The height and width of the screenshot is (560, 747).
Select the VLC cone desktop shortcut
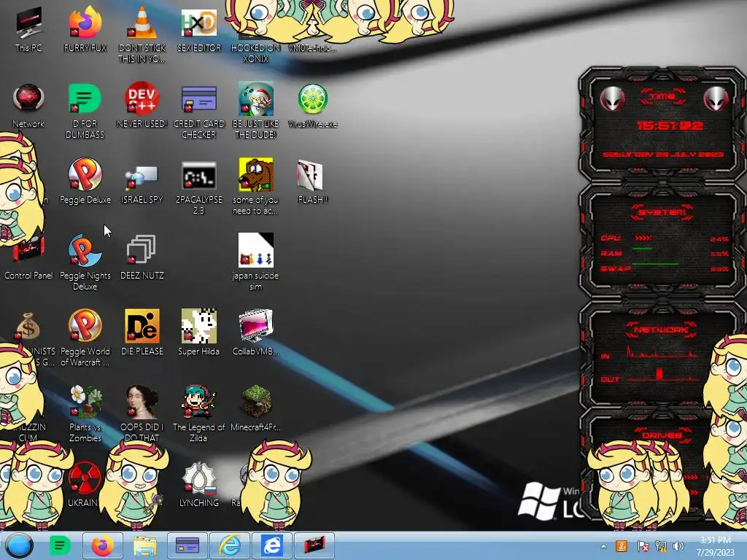pos(142,34)
